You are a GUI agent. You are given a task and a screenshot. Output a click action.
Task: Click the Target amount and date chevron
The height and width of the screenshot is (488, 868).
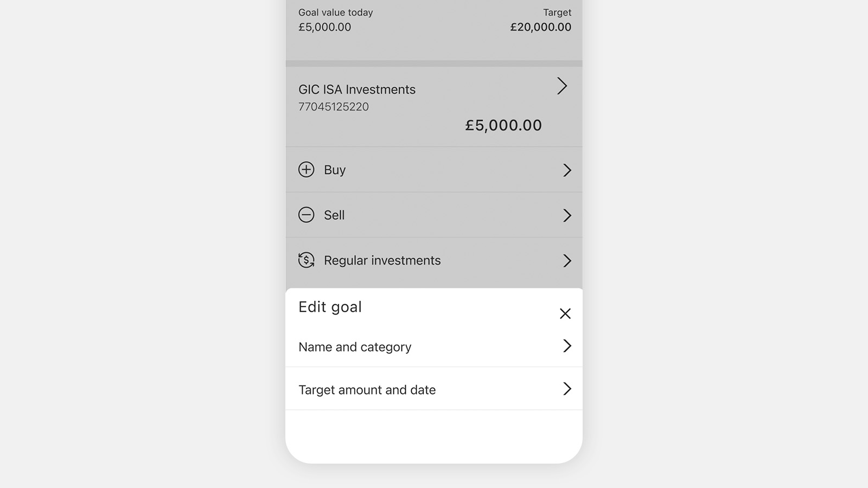click(x=567, y=389)
